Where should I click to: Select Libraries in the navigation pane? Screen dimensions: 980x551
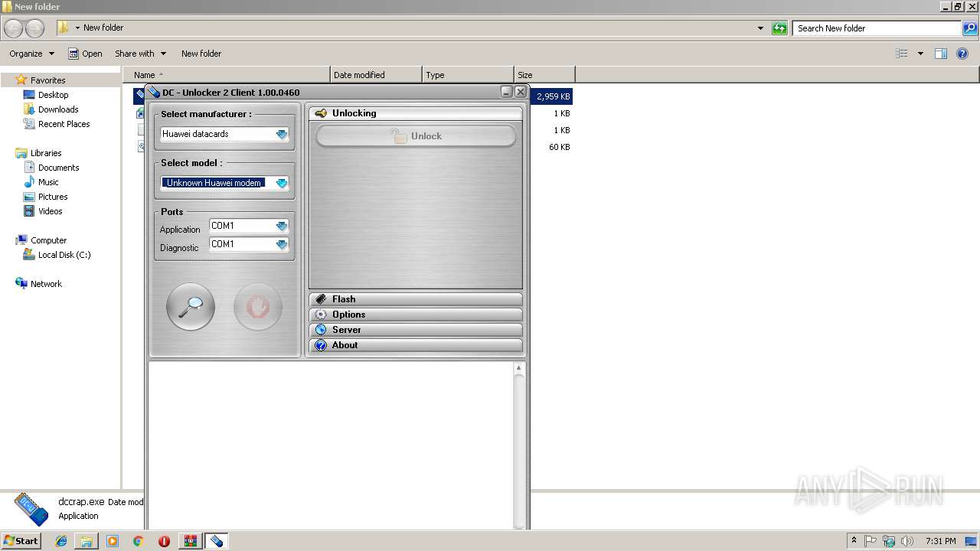coord(46,153)
